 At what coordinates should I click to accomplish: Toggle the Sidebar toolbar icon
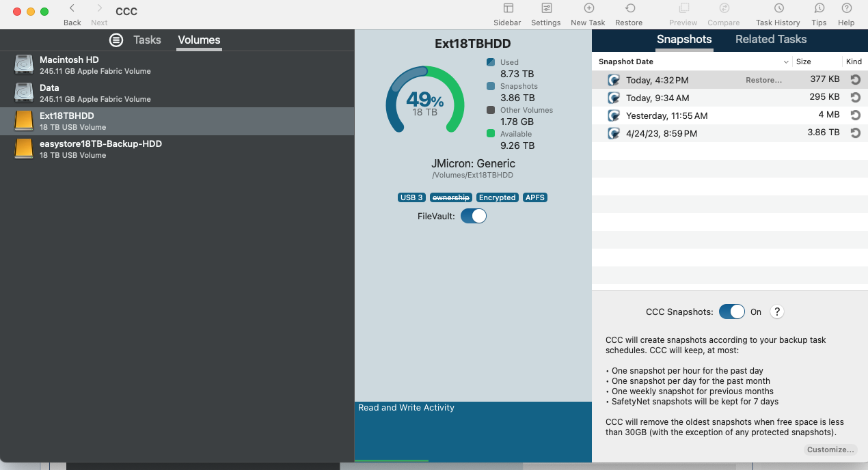508,8
